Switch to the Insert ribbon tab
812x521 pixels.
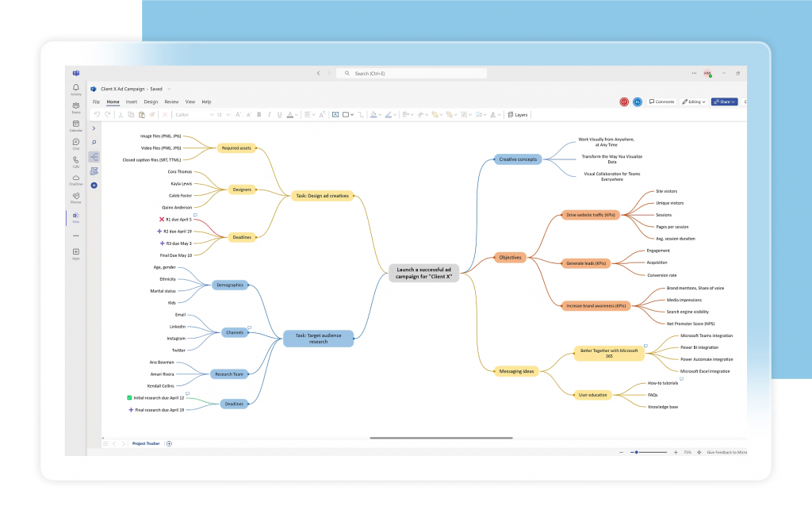131,102
